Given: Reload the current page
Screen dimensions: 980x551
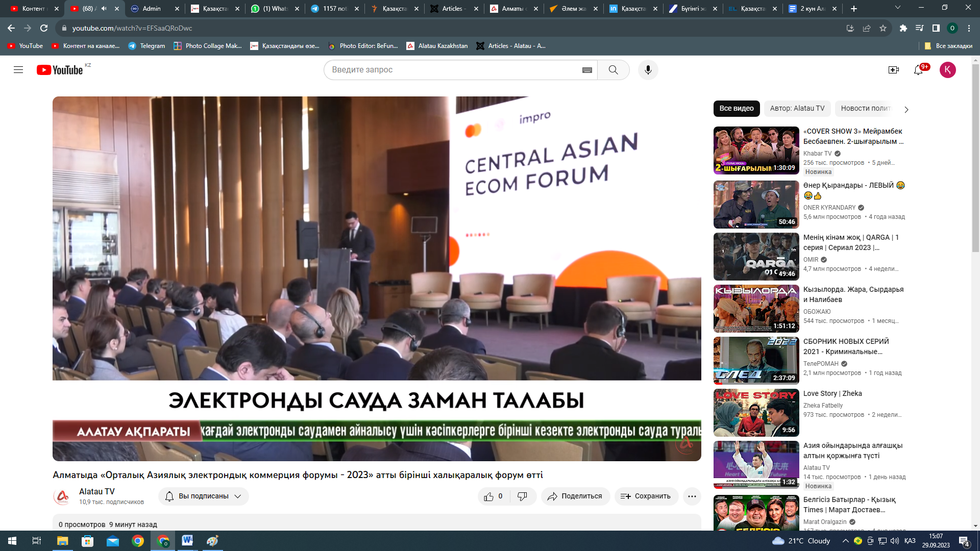Looking at the screenshot, I should (x=44, y=28).
